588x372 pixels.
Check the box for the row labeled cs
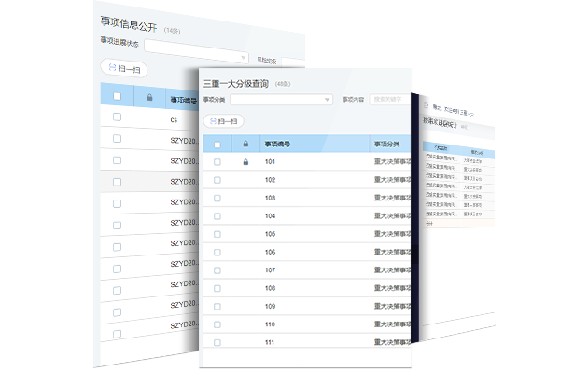117,117
